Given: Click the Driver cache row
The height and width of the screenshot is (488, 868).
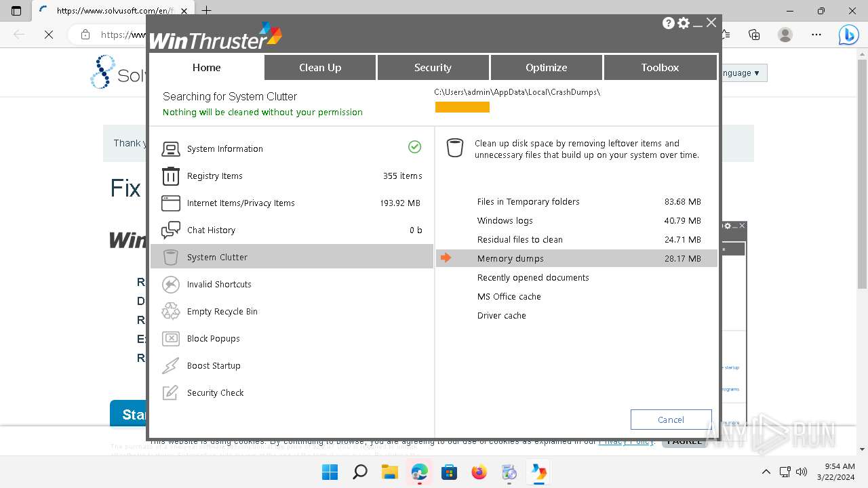Looking at the screenshot, I should tap(576, 316).
